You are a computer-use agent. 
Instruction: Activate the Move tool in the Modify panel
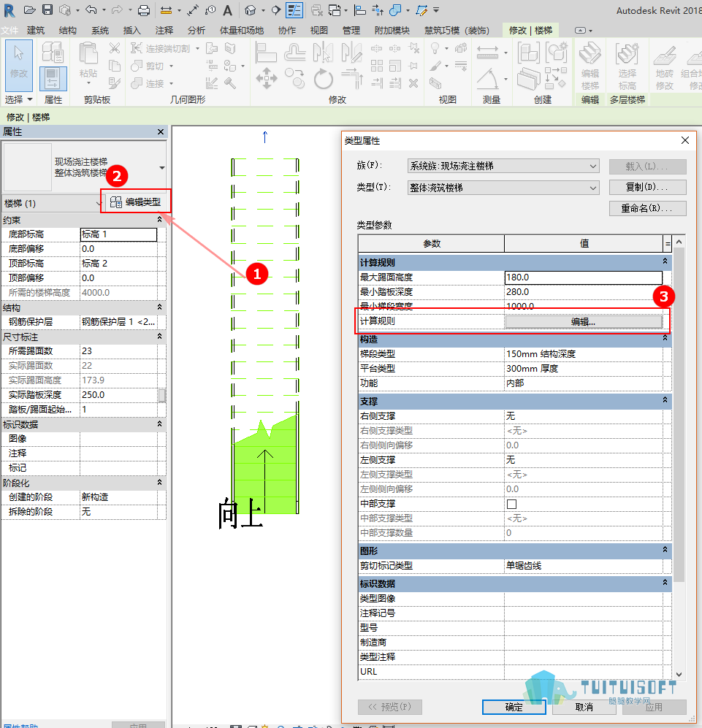(x=266, y=78)
